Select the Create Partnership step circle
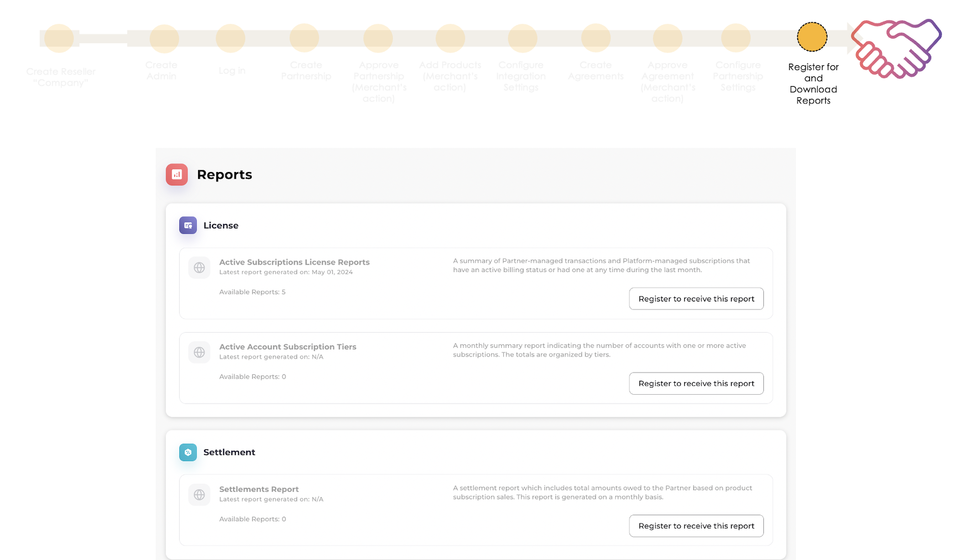Viewport: 968px width, 560px height. (304, 38)
